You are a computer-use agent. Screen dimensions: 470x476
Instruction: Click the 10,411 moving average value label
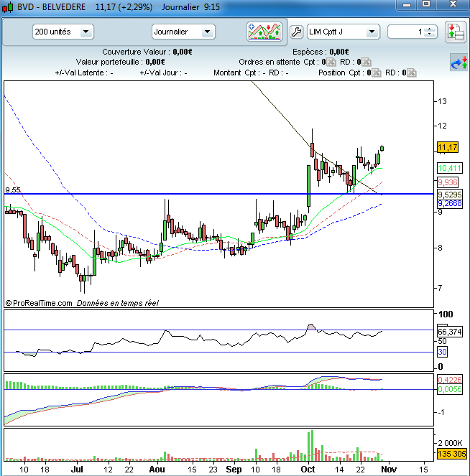[450, 168]
